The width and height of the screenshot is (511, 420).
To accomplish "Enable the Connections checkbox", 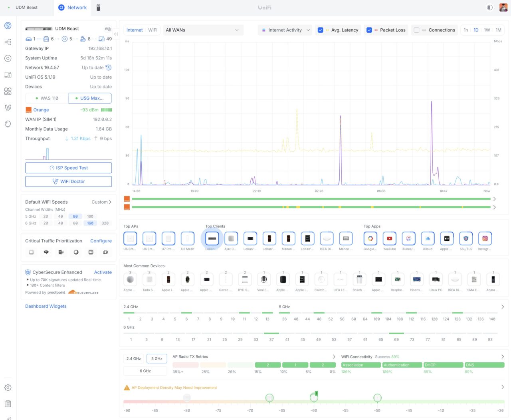I will (x=416, y=30).
